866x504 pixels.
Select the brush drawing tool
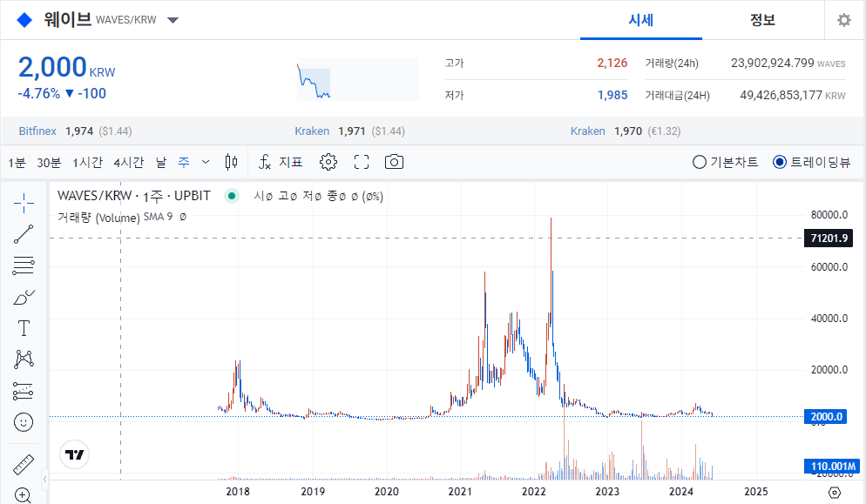[x=24, y=297]
